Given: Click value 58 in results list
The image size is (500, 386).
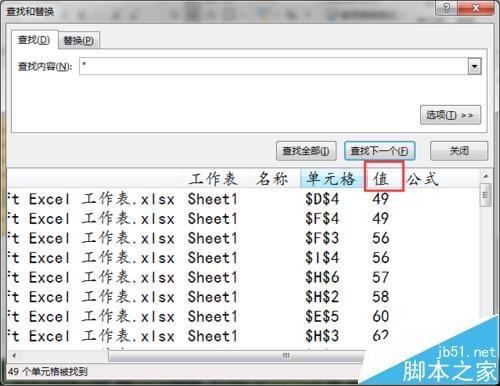Looking at the screenshot, I should (381, 297).
